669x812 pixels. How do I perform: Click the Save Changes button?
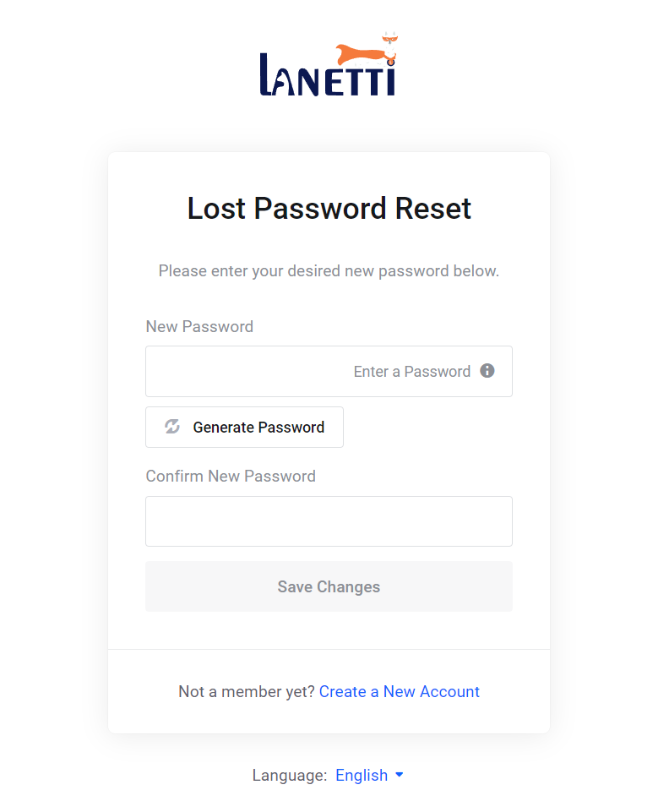pos(329,586)
